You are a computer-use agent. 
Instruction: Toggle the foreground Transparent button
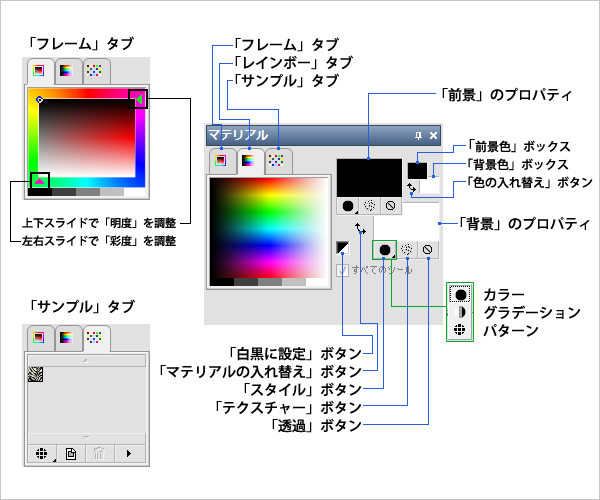pos(390,206)
